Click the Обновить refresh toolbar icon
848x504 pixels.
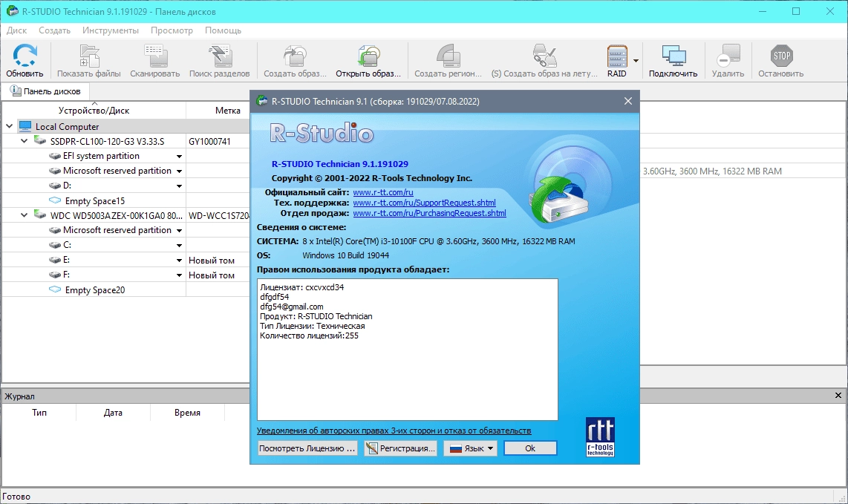[x=25, y=56]
